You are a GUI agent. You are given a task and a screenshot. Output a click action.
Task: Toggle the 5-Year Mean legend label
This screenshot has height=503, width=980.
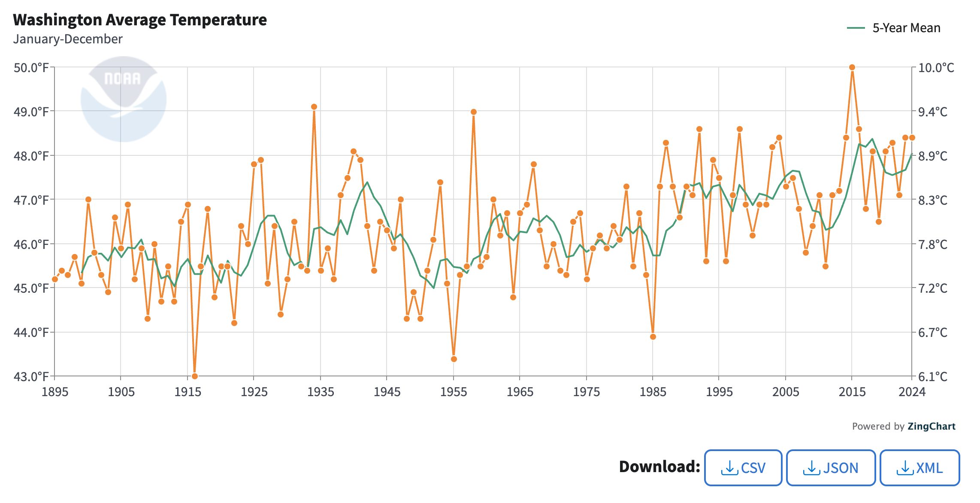tap(906, 28)
